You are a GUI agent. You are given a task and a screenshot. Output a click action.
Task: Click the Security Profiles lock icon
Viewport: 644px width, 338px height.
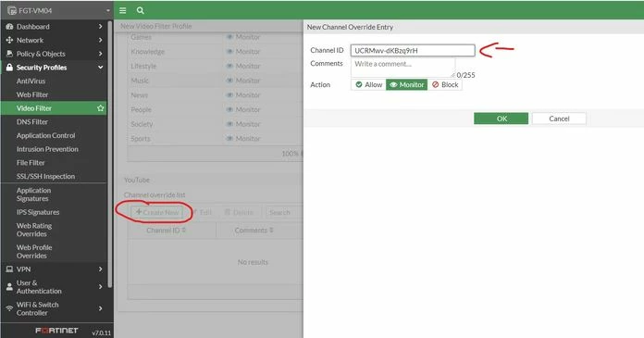pyautogui.click(x=9, y=68)
